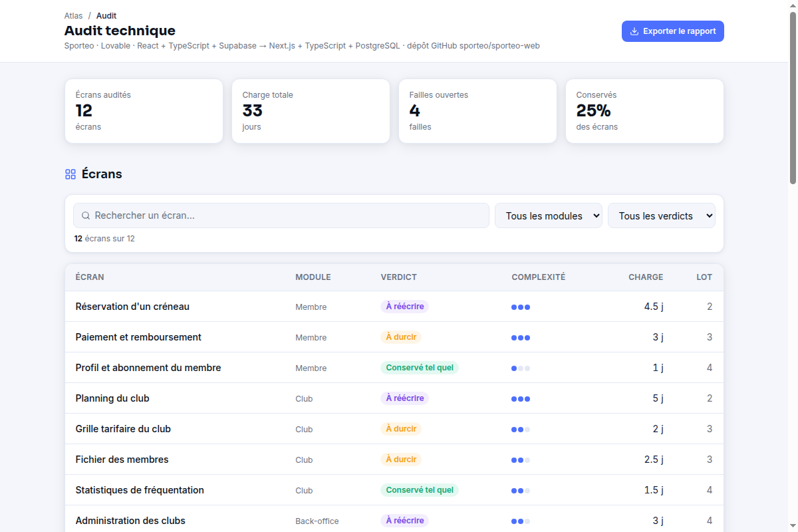Sort by the CHARGE column header
The width and height of the screenshot is (798, 532).
[x=646, y=277]
